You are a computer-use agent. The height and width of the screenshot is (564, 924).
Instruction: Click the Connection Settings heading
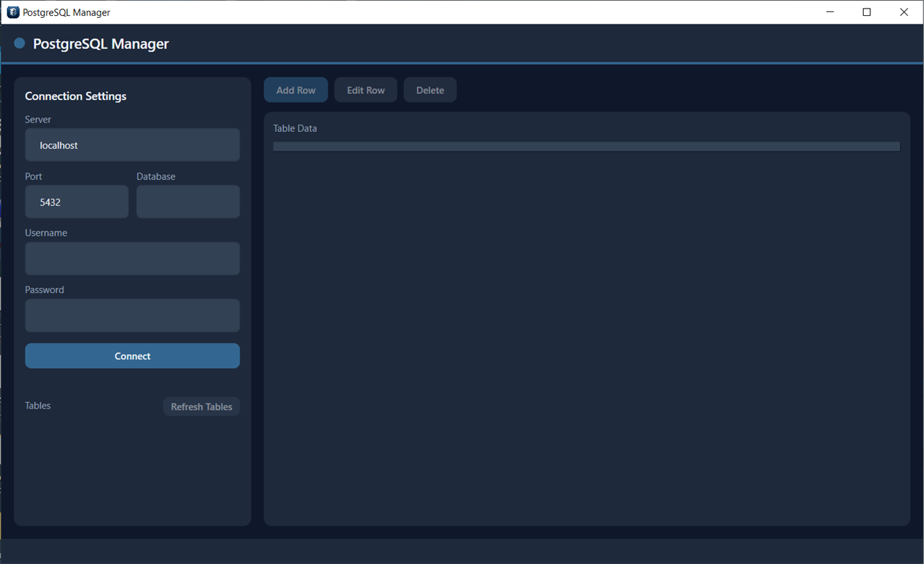76,96
